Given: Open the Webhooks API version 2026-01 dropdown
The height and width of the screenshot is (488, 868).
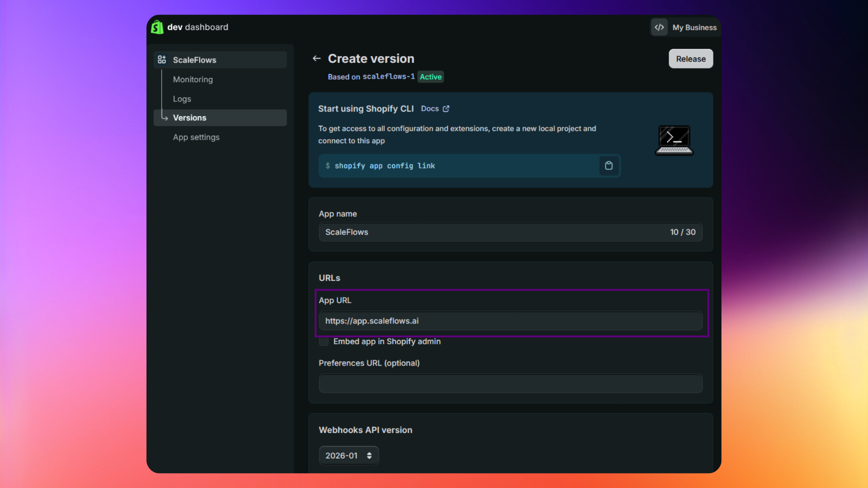Looking at the screenshot, I should click(x=349, y=455).
